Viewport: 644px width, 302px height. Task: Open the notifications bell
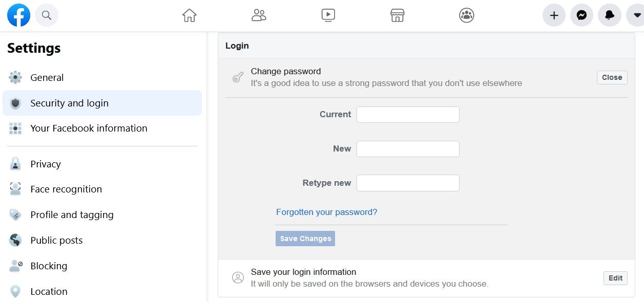(x=610, y=15)
